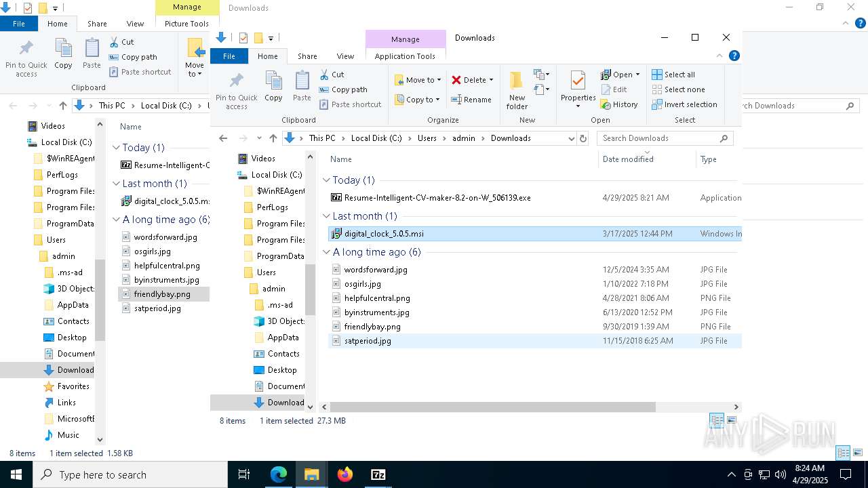This screenshot has width=868, height=488.
Task: Click Pin to Quick access in front window
Action: click(x=236, y=90)
